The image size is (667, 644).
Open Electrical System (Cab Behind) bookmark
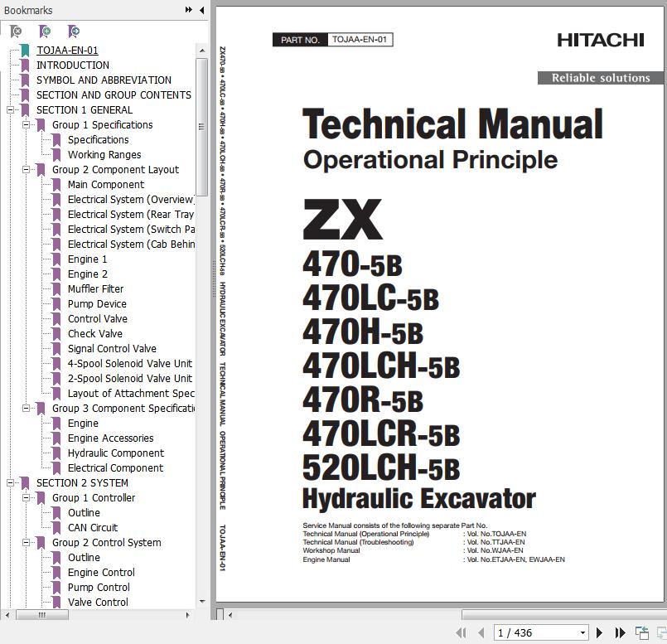(131, 244)
